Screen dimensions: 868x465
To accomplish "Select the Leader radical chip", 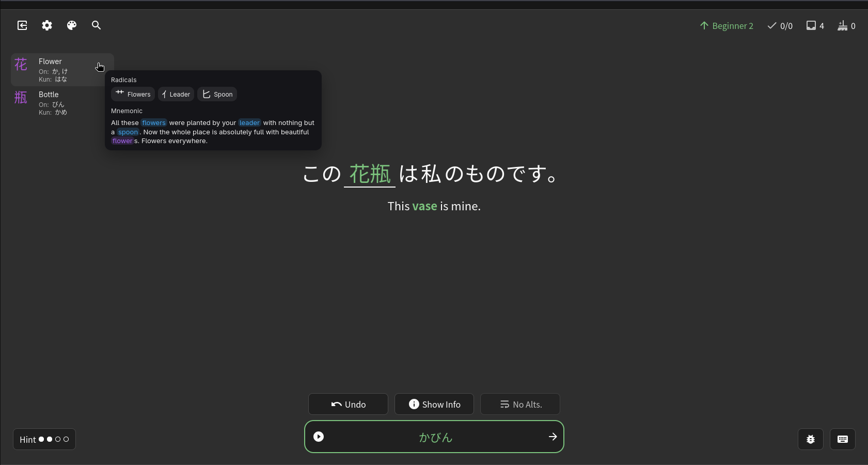I will coord(176,95).
